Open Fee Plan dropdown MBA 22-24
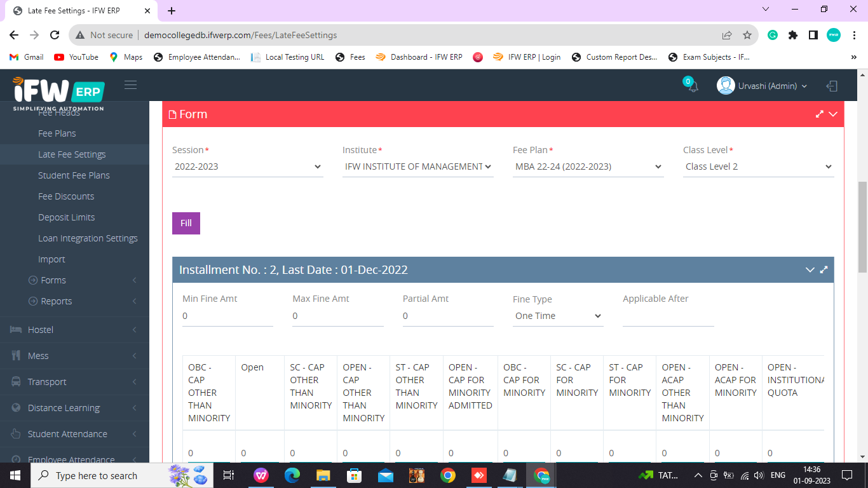The width and height of the screenshot is (868, 488). (588, 166)
